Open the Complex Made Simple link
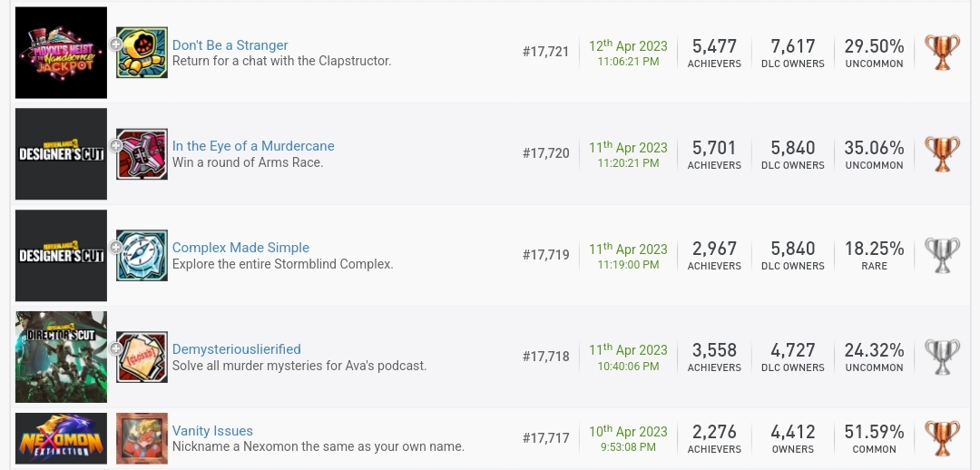Viewport: 980px width, 470px height. [x=240, y=248]
